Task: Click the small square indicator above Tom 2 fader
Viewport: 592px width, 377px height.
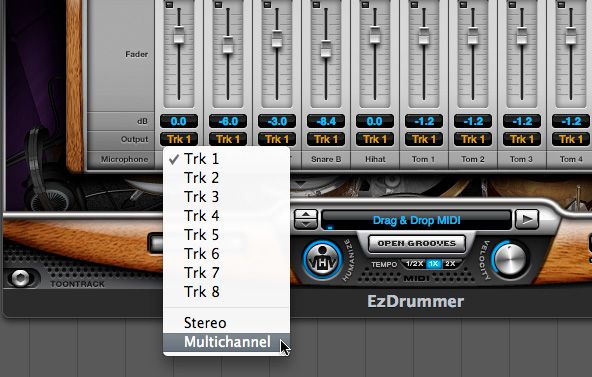Action: pos(464,5)
